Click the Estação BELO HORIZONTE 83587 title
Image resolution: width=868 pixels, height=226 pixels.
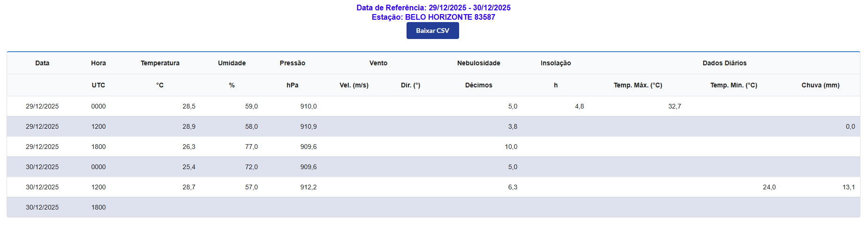pos(433,17)
